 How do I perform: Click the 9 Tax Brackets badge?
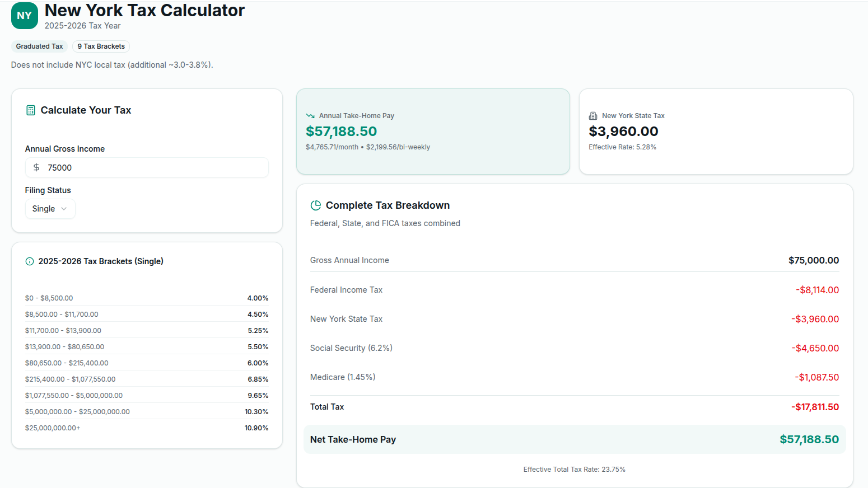click(101, 46)
